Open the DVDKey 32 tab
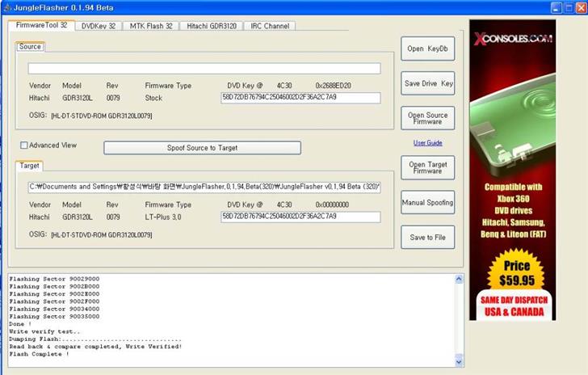Image resolution: width=588 pixels, height=375 pixels. click(99, 26)
